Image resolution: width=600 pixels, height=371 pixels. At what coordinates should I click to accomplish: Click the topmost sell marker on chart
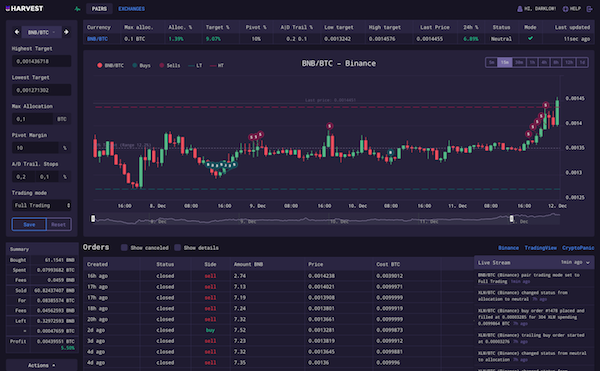point(546,105)
